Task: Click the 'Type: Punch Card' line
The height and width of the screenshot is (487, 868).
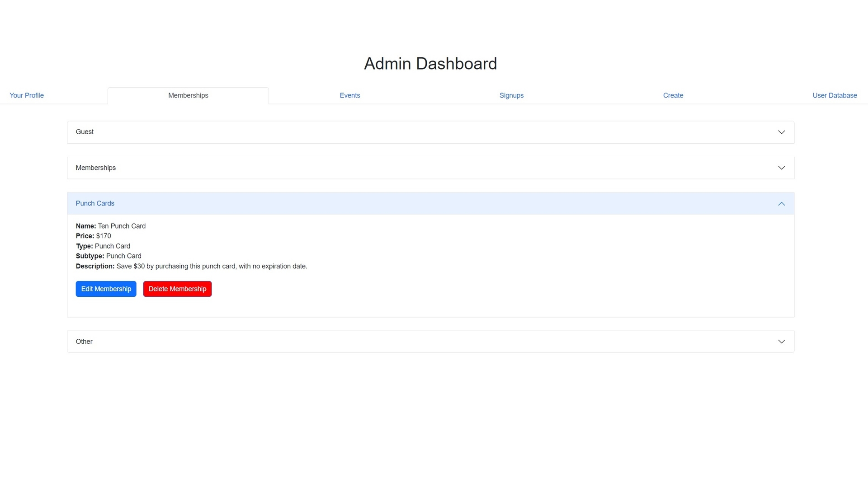Action: click(x=103, y=246)
